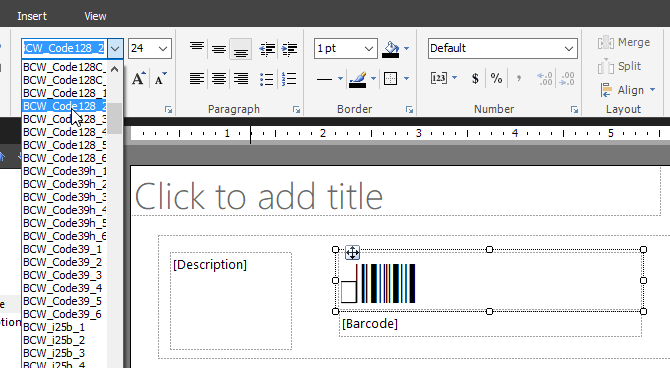Open the Number group dialog launcher
The width and height of the screenshot is (670, 368).
click(574, 110)
